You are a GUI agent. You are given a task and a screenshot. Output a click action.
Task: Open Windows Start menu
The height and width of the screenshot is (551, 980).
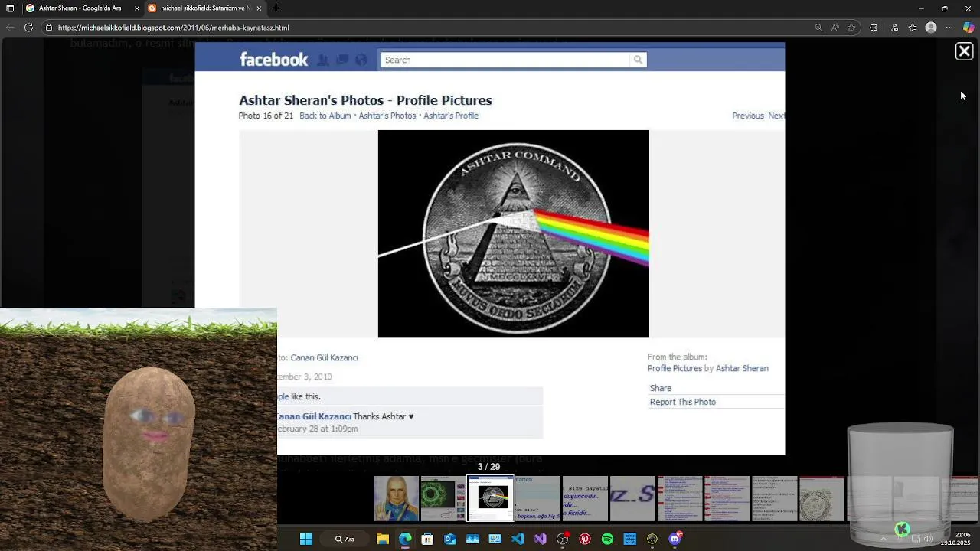coord(305,539)
